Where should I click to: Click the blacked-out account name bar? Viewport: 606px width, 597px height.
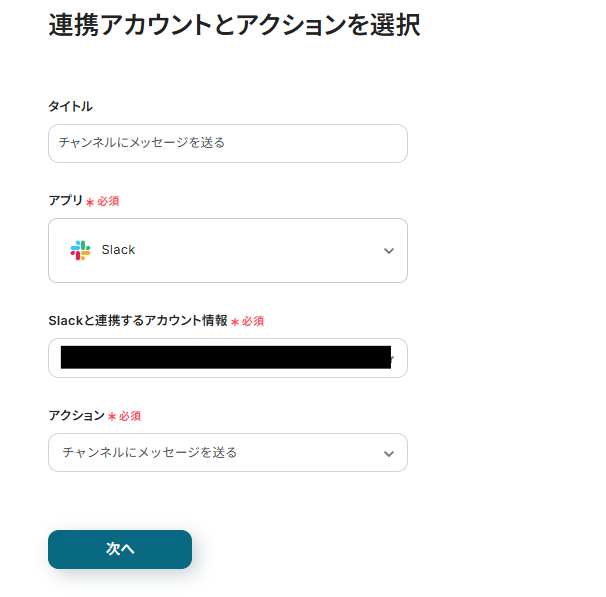click(224, 357)
